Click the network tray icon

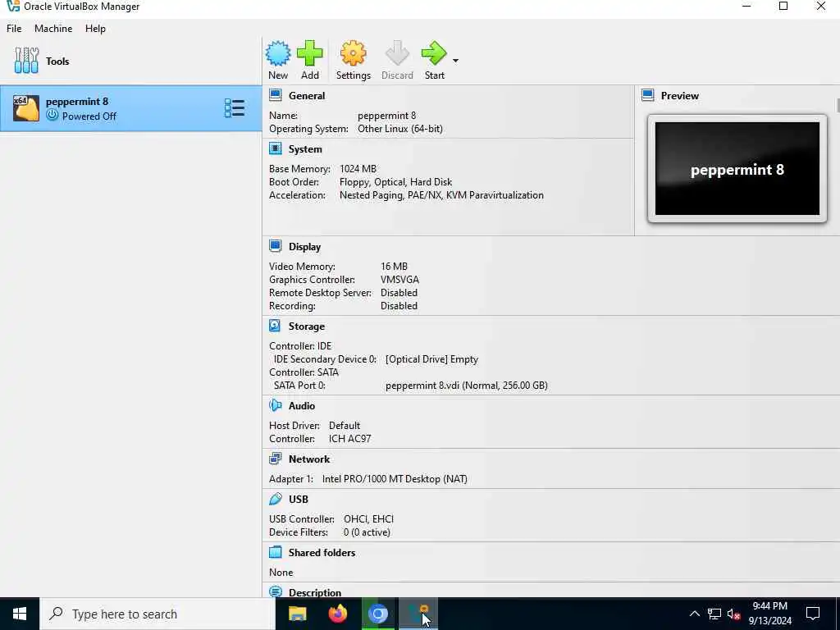(714, 614)
